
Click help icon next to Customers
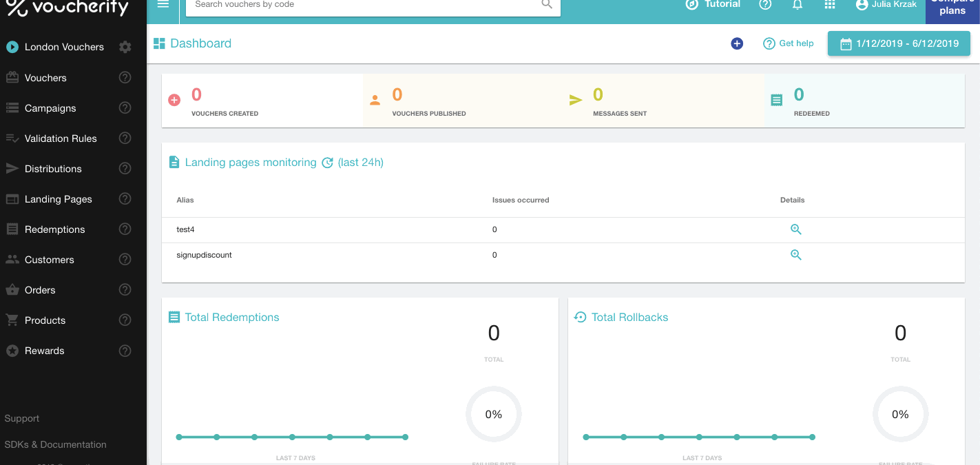(125, 259)
